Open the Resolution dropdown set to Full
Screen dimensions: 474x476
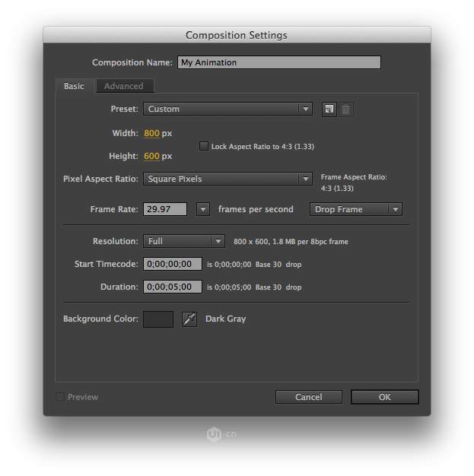[x=184, y=241]
